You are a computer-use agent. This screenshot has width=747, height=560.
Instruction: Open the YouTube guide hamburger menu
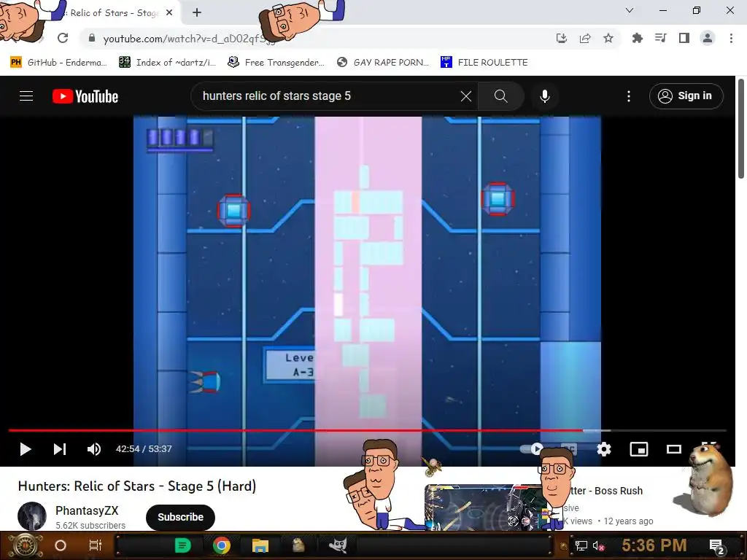(x=26, y=96)
